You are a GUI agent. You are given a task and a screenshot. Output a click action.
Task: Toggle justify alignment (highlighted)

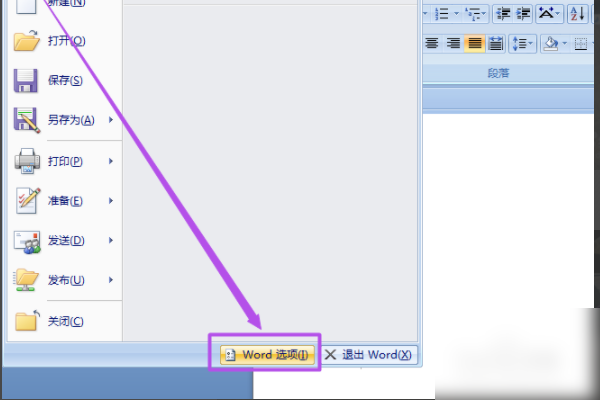(474, 43)
